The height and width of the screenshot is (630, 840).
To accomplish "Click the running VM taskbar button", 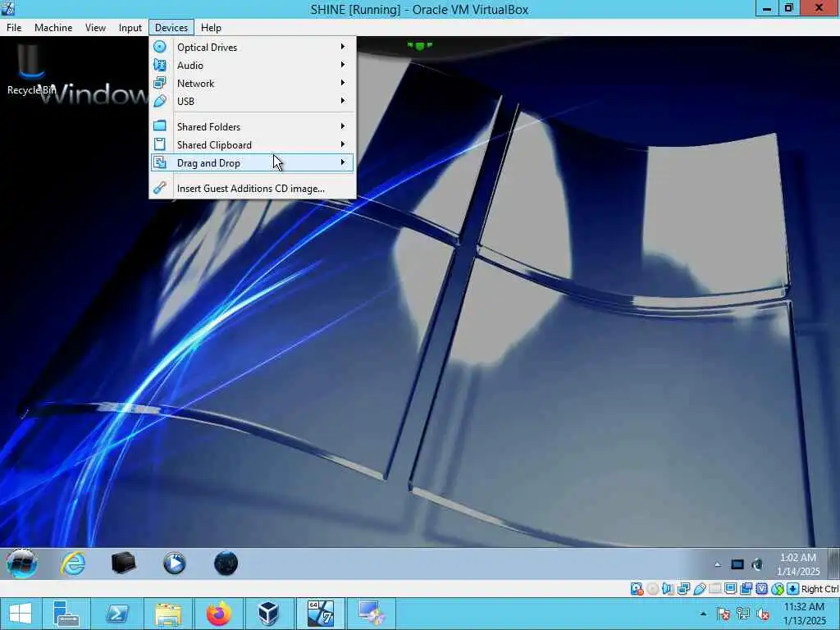I will (321, 614).
